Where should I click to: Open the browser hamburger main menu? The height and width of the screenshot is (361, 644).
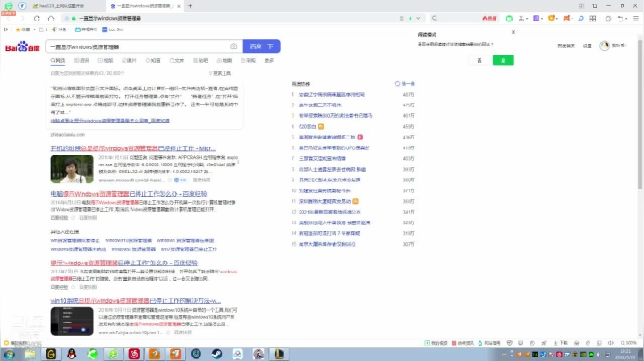(635, 19)
